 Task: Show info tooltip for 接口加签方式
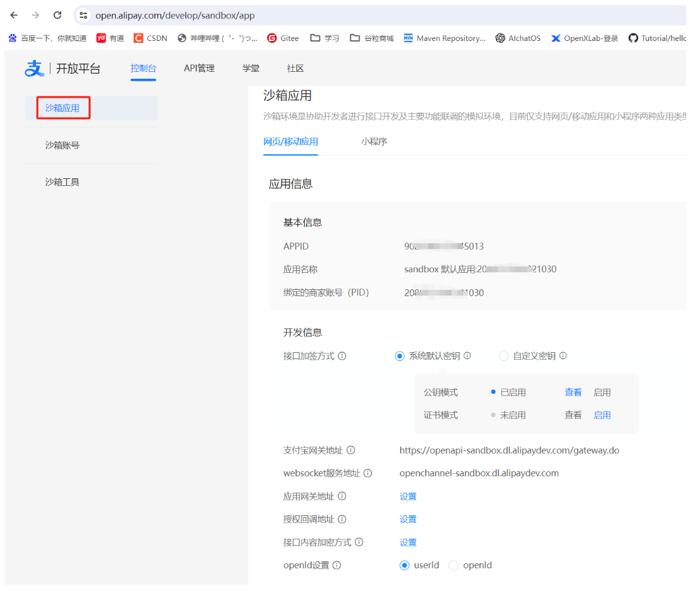[x=342, y=356]
